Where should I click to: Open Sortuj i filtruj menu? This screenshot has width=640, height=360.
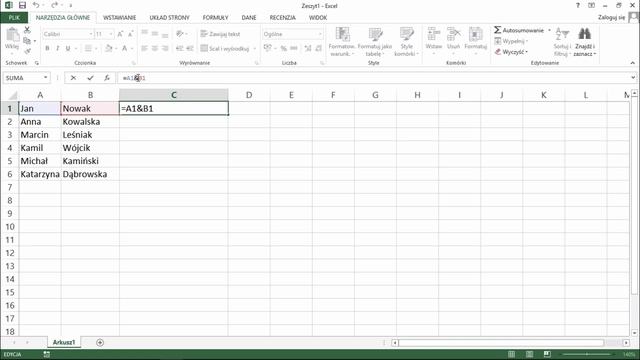(562, 41)
